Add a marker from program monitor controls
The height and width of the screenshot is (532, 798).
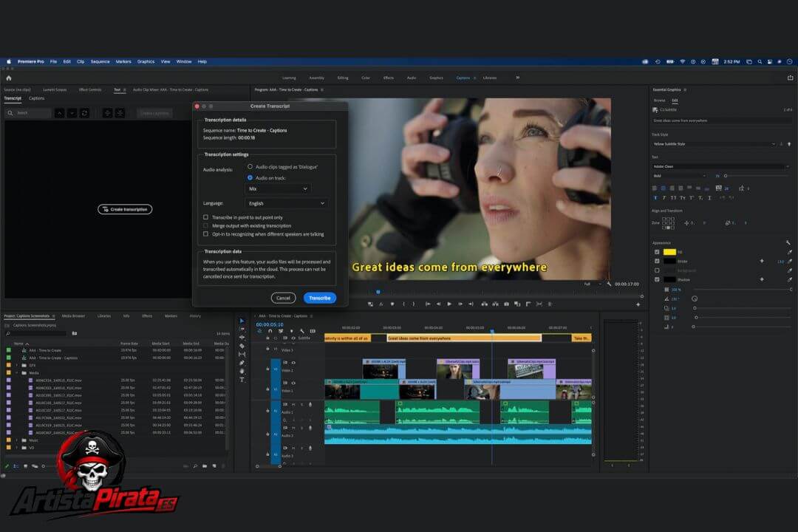point(392,304)
